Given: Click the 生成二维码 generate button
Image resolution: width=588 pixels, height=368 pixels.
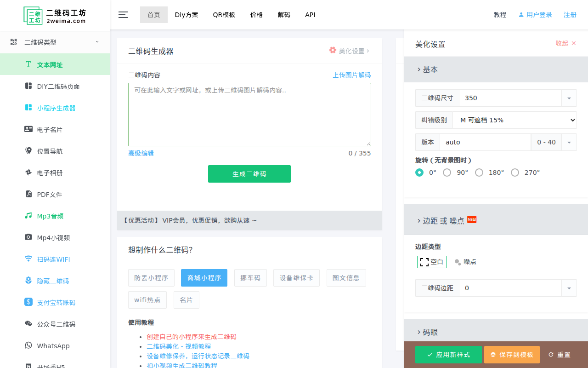Looking at the screenshot, I should click(249, 174).
